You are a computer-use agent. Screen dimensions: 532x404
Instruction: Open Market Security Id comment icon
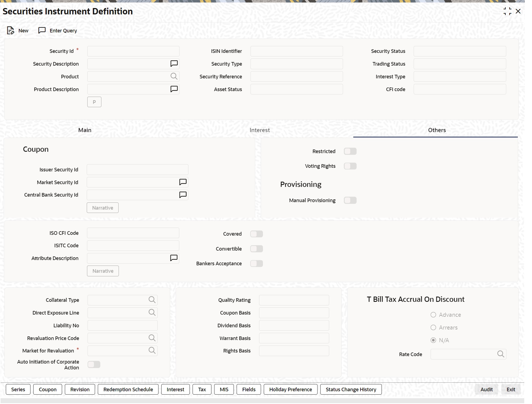click(183, 182)
